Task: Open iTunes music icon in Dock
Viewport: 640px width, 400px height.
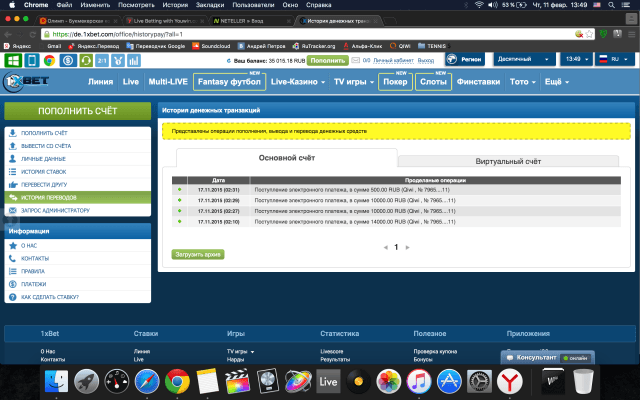Action: [419, 381]
